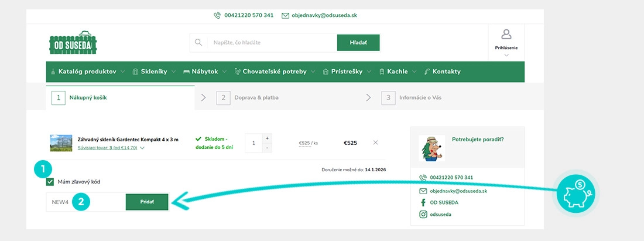This screenshot has width=644, height=241.
Task: Open the Nábytok menu
Action: pos(204,72)
